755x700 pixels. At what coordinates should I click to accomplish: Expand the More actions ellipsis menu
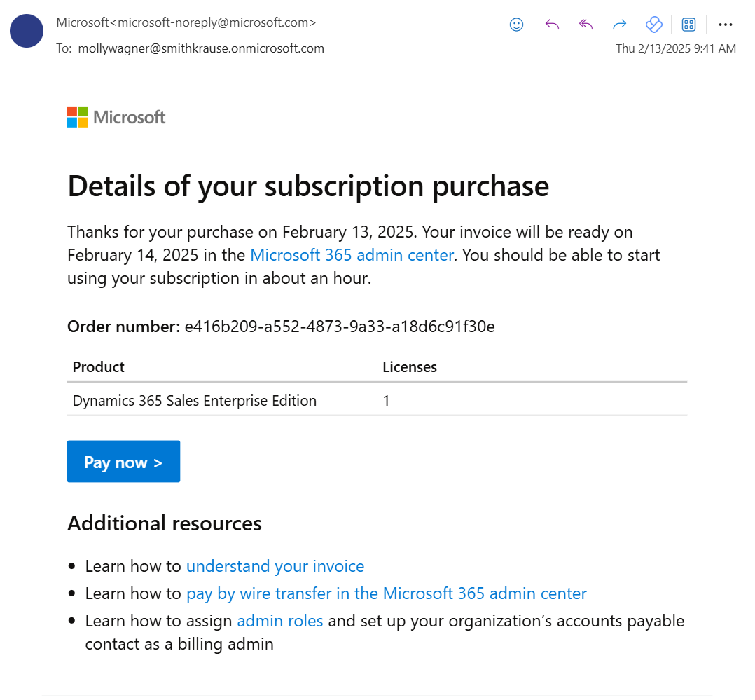coord(726,25)
